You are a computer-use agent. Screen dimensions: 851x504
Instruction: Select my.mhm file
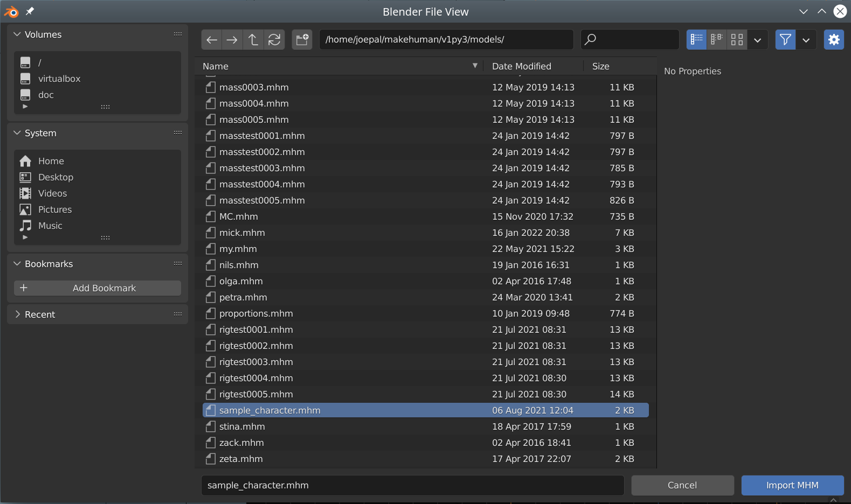click(x=426, y=249)
